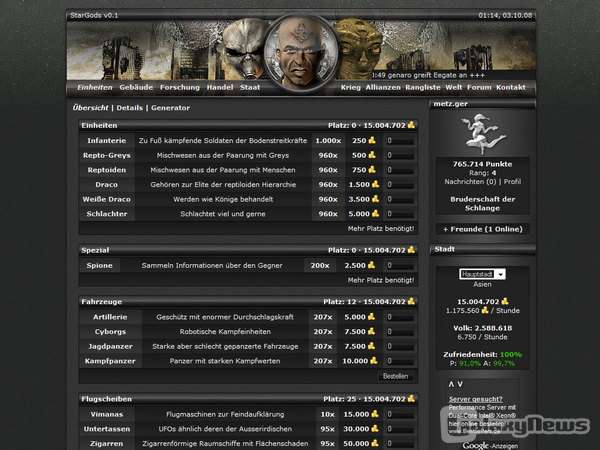Click the Spione quantity field
Viewport: 600px width, 450px height.
coord(399,265)
